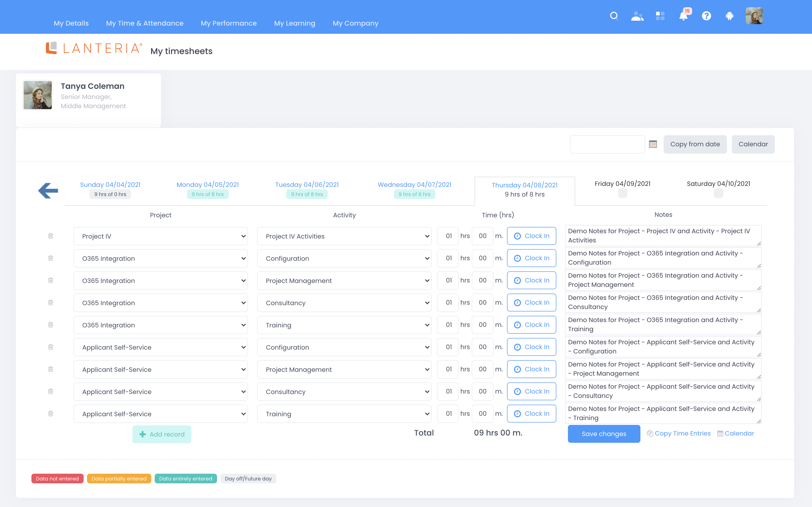Open the Project IV Activities activity dropdown
This screenshot has width=812, height=507.
tap(344, 236)
